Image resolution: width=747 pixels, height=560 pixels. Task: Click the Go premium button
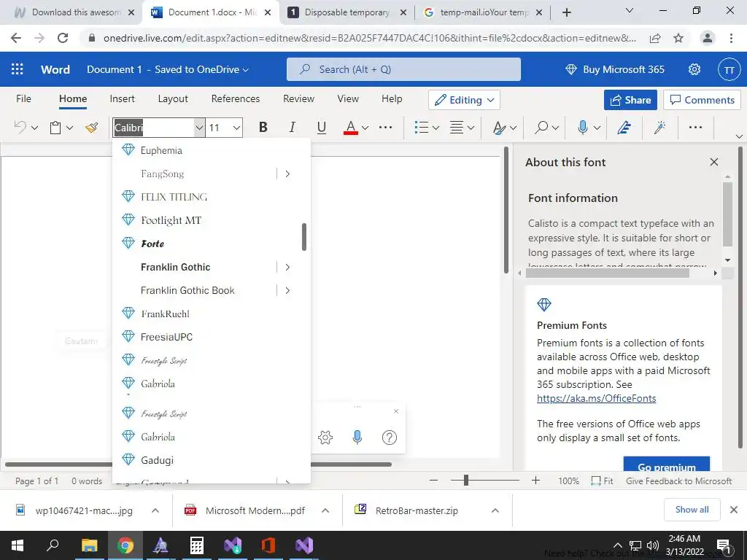(667, 464)
